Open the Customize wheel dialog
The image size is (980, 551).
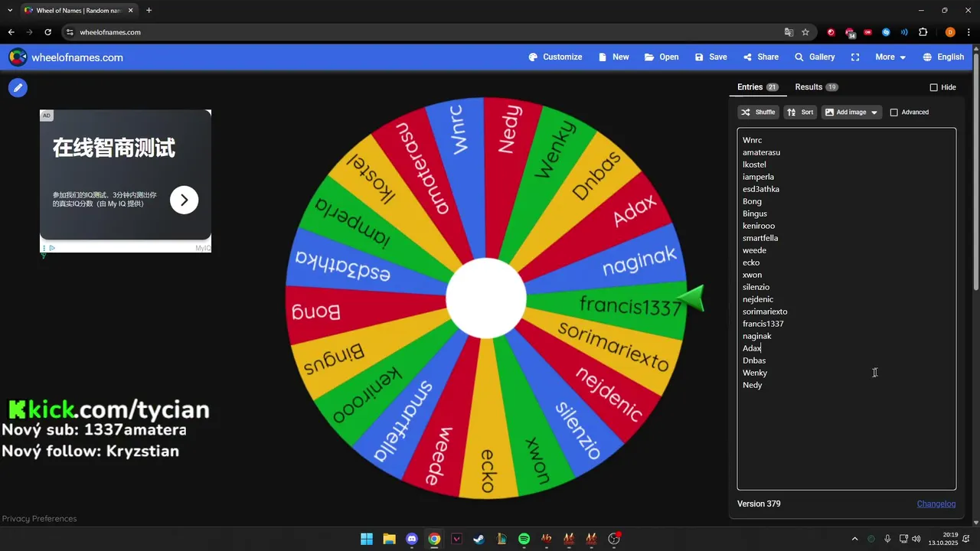coord(555,57)
